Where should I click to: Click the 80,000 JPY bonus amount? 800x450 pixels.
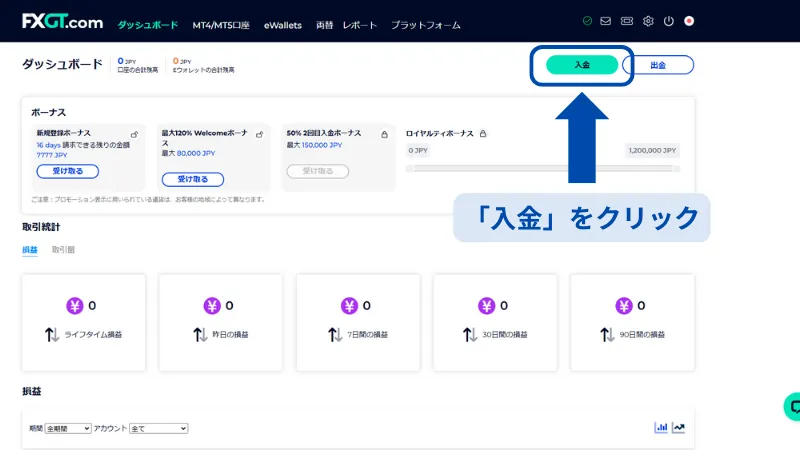pyautogui.click(x=196, y=153)
